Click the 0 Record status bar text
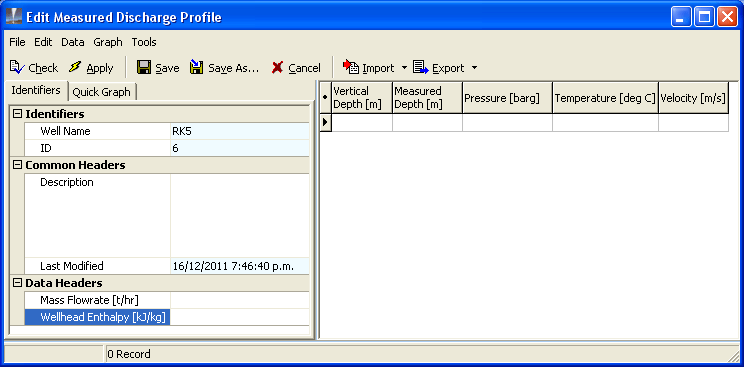The height and width of the screenshot is (367, 744). [129, 354]
